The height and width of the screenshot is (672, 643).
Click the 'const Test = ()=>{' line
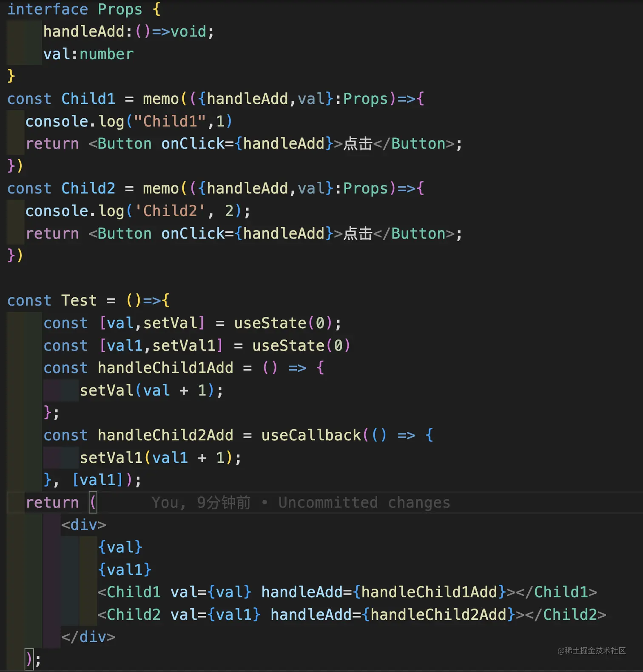tap(88, 301)
